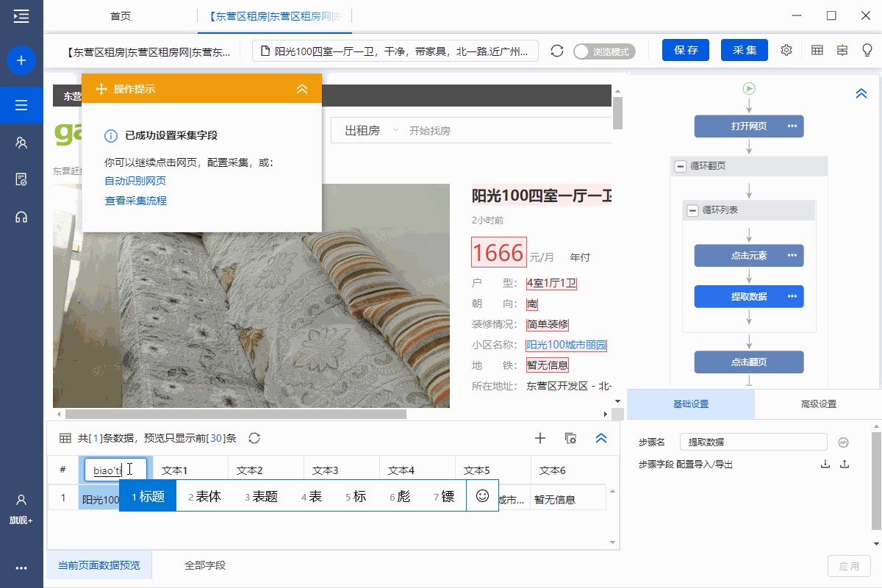The width and height of the screenshot is (882, 588).
Task: Click the 步骤名 step name input field
Action: point(753,442)
